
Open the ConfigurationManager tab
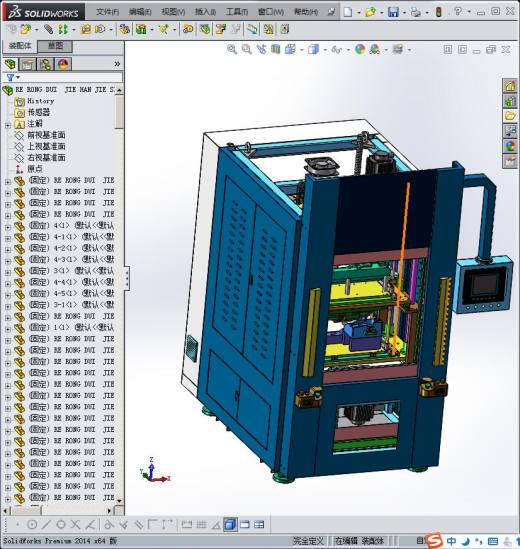[45, 64]
